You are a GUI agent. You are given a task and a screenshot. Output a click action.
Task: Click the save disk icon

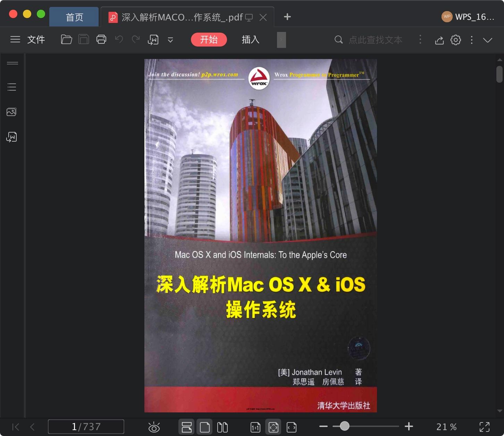(x=84, y=40)
